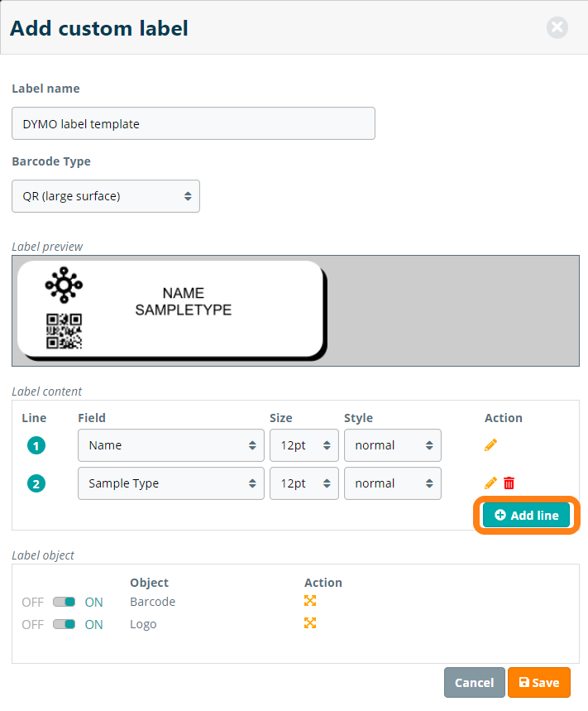Click the Cancel button
Viewport: 588px width, 711px height.
click(x=474, y=683)
